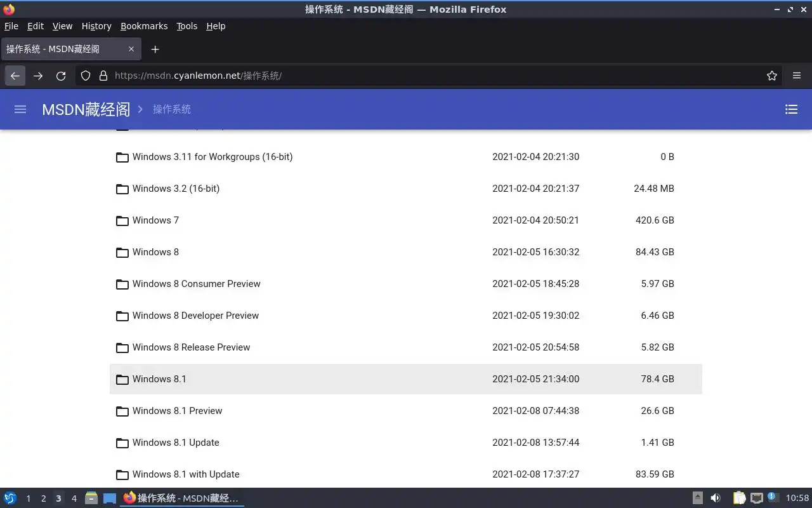This screenshot has width=812, height=508.
Task: Open the Windows 8 Developer Preview folder
Action: coord(195,316)
